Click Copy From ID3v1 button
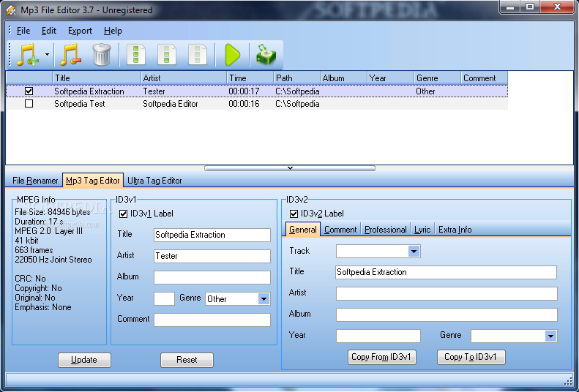579x392 pixels. 382,357
